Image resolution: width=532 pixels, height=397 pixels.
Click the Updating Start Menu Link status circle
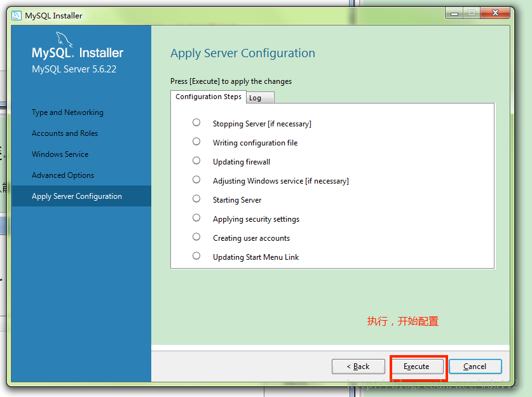pyautogui.click(x=196, y=255)
